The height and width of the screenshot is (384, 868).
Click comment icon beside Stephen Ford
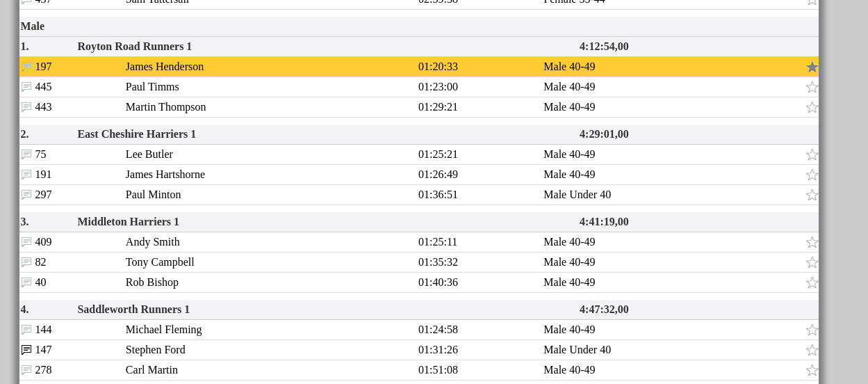click(26, 351)
